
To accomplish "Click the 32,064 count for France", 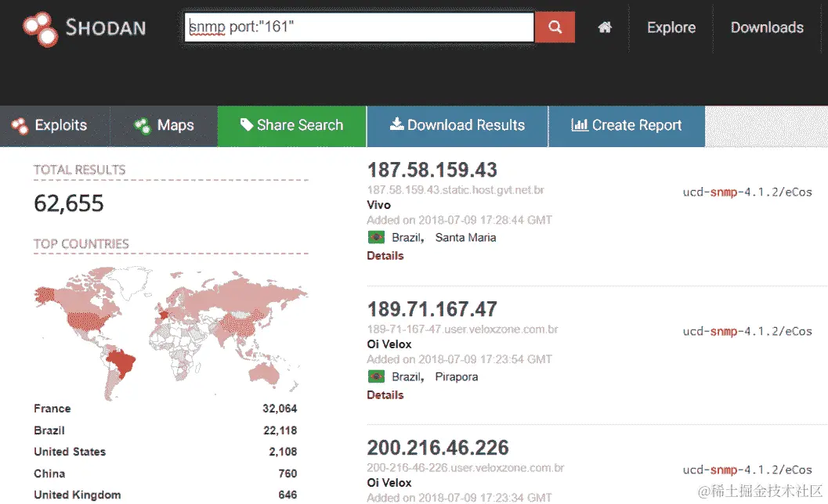I will [280, 409].
